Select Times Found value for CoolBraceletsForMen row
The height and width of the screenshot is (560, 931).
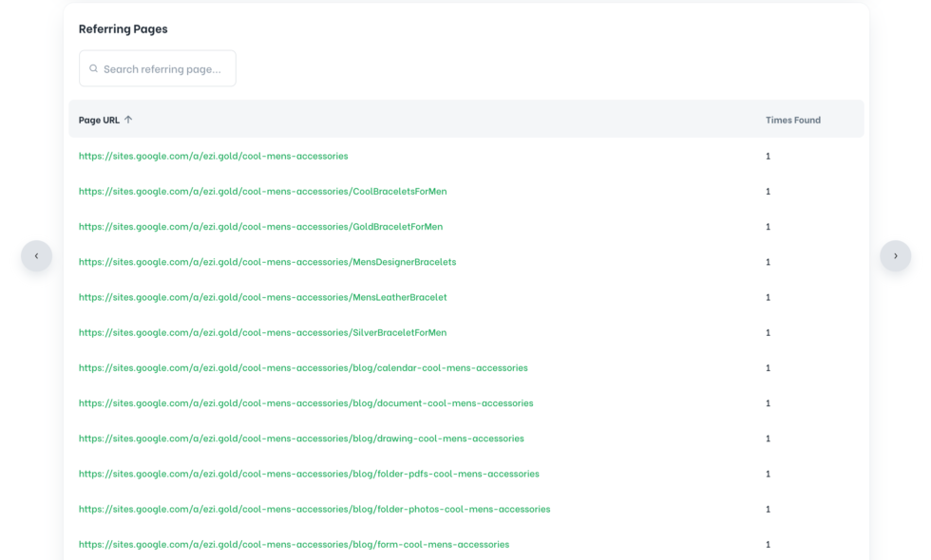click(768, 192)
